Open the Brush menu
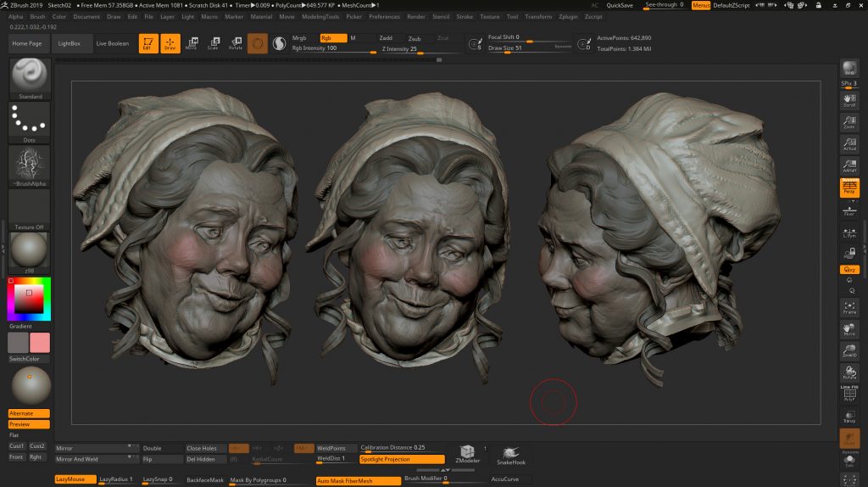 tap(37, 17)
